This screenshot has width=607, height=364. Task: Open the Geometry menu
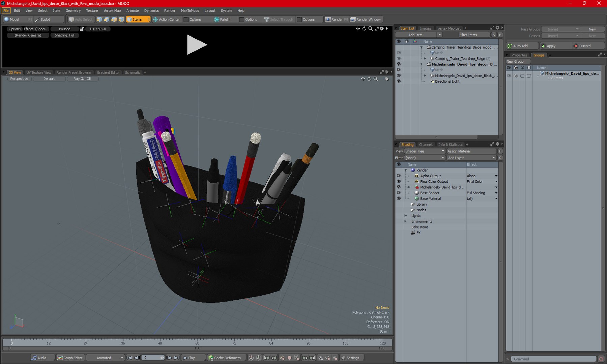73,10
